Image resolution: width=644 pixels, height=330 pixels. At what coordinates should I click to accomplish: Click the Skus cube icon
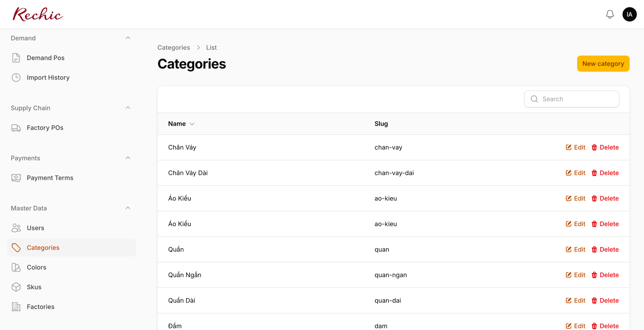coord(16,287)
